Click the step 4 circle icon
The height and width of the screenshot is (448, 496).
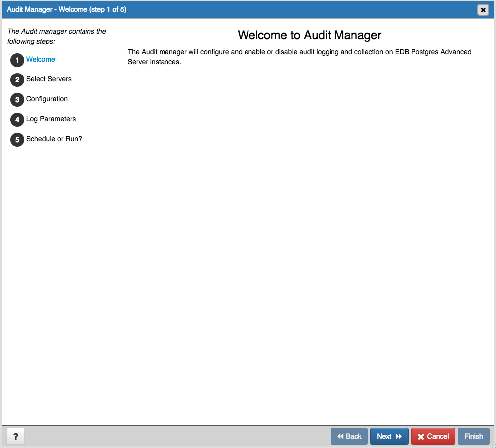[17, 120]
